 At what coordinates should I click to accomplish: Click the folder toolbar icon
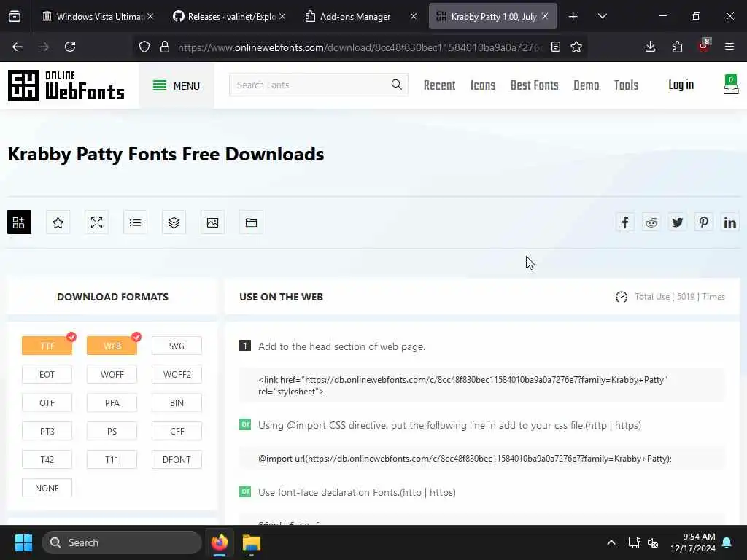click(251, 222)
